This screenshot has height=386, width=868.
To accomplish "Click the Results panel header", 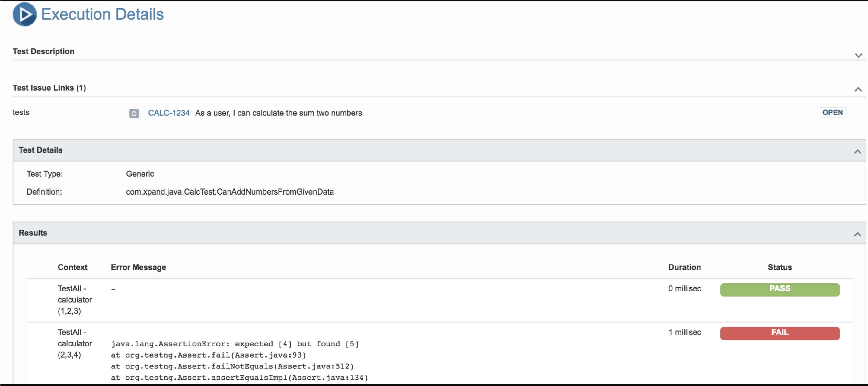I will point(439,233).
